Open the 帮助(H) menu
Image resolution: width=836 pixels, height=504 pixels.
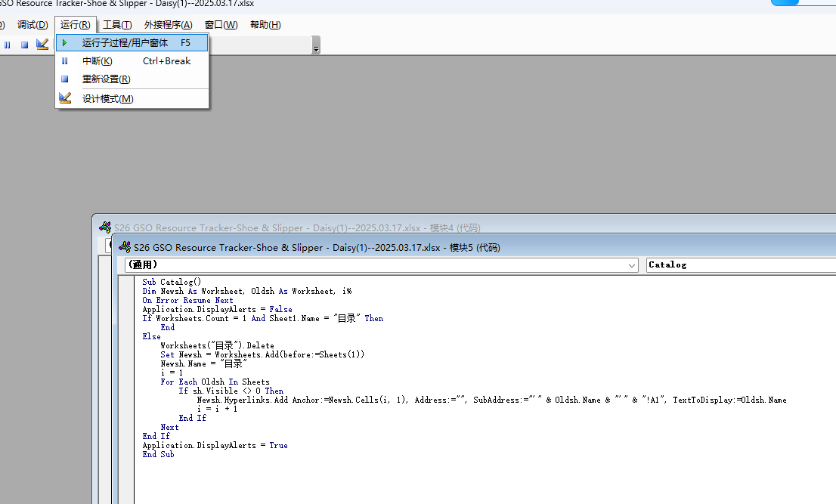(265, 24)
